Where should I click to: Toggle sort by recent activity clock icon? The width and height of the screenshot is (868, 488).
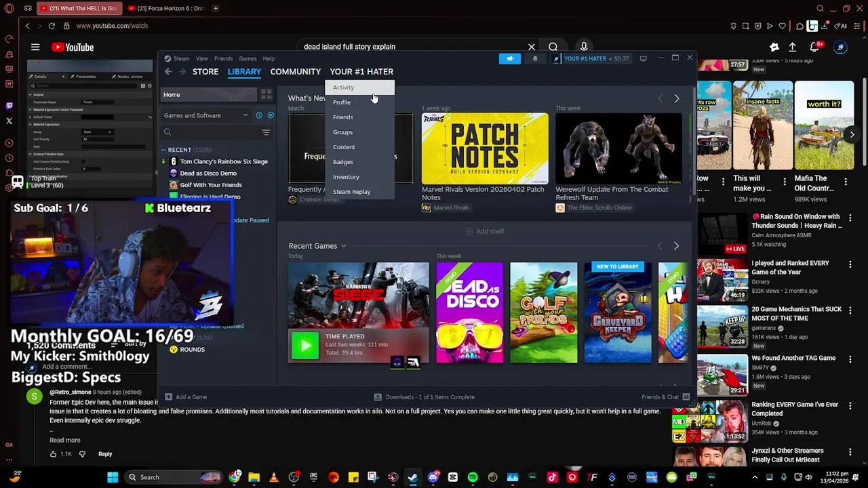(x=259, y=115)
